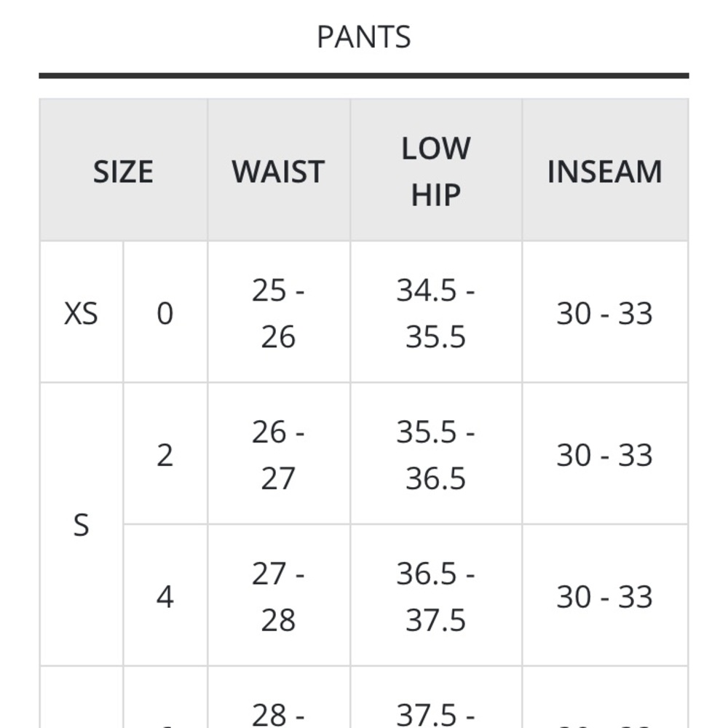Click the size 4 cell

(165, 596)
